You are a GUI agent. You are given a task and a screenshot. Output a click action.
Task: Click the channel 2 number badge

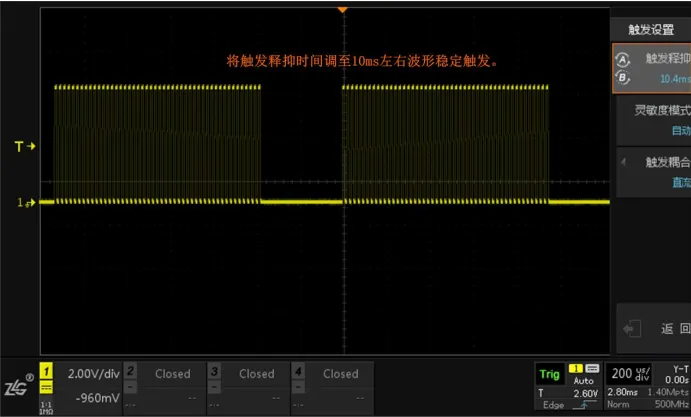(x=130, y=370)
